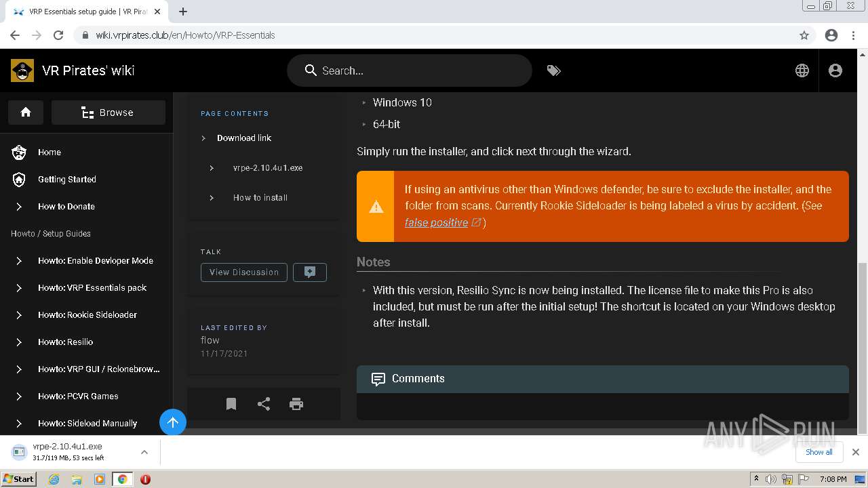Click the Home sidebar icon
868x488 pixels.
point(19,152)
